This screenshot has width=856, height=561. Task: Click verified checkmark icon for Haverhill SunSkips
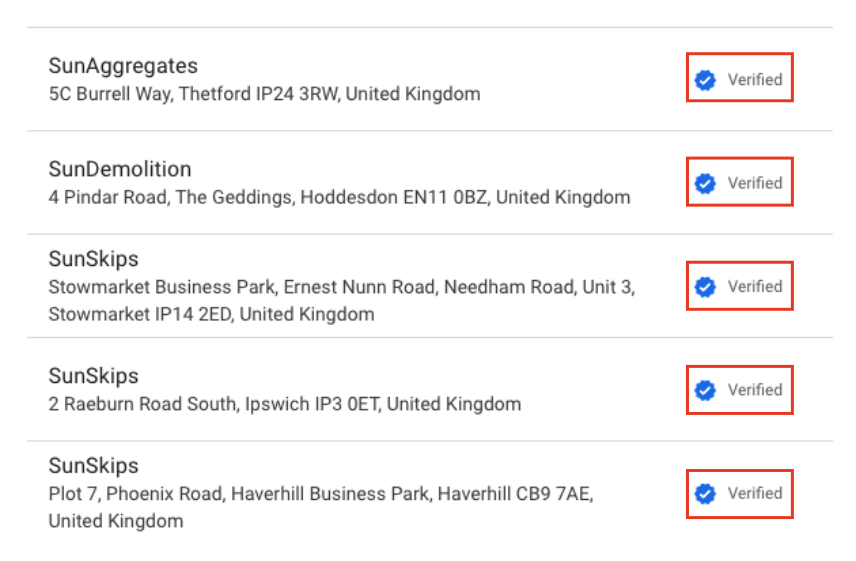coord(705,493)
